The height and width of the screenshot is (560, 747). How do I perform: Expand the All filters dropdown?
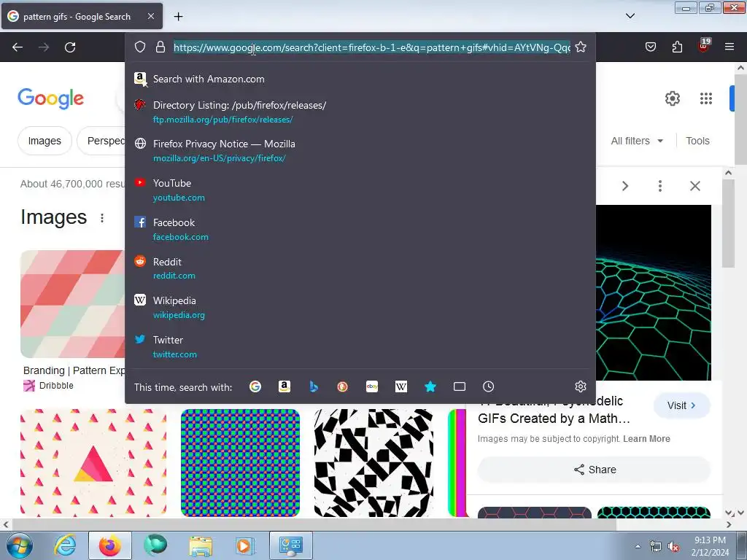637,141
